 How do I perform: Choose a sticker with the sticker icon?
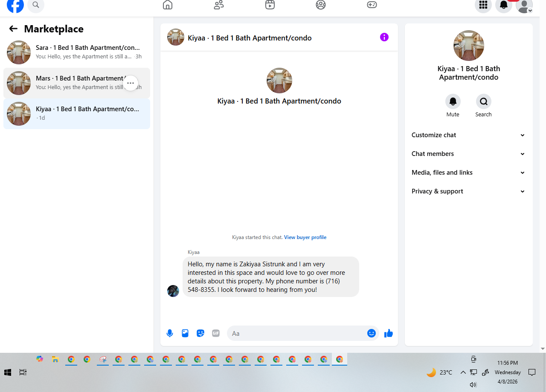(x=200, y=333)
